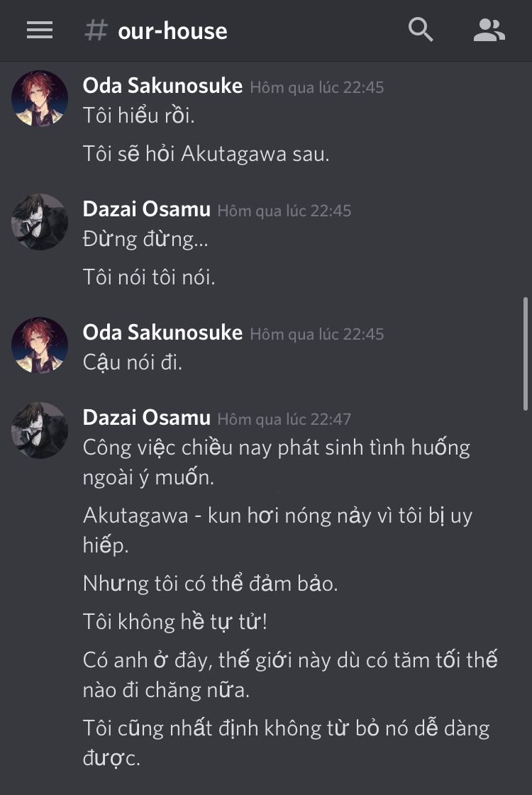
Task: Select the message "Nhưng tôi có thể đảm bảo."
Action: pyautogui.click(x=211, y=584)
